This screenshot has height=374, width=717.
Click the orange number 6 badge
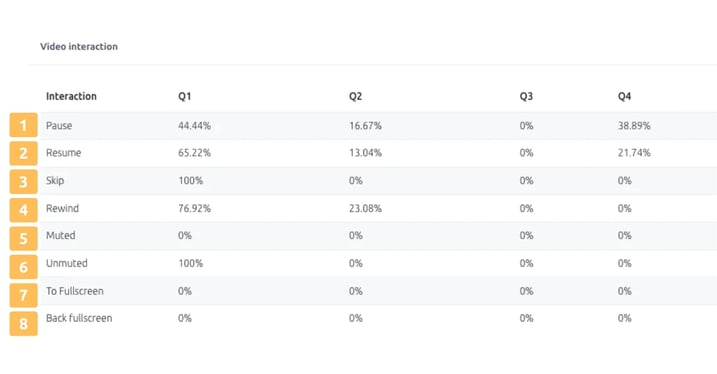click(x=23, y=267)
